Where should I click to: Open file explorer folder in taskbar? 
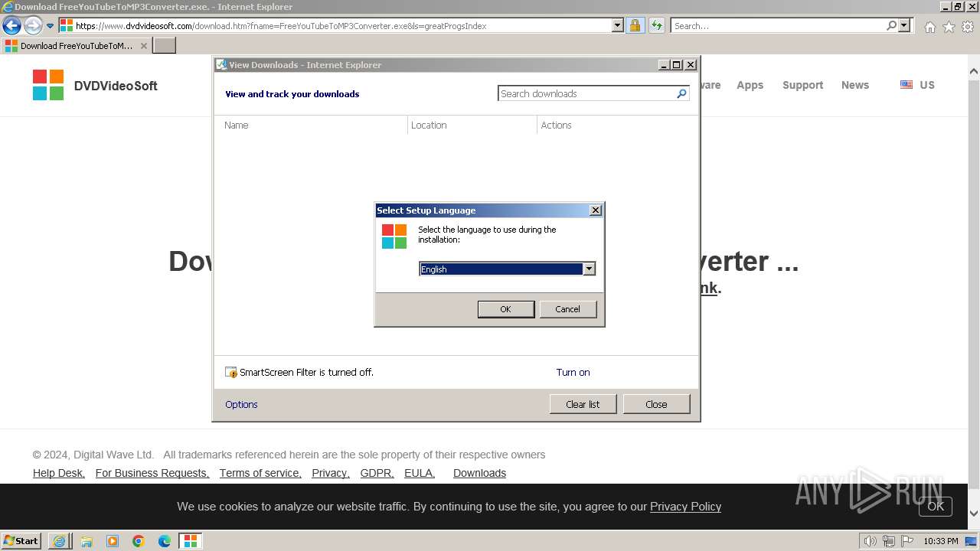click(x=87, y=541)
